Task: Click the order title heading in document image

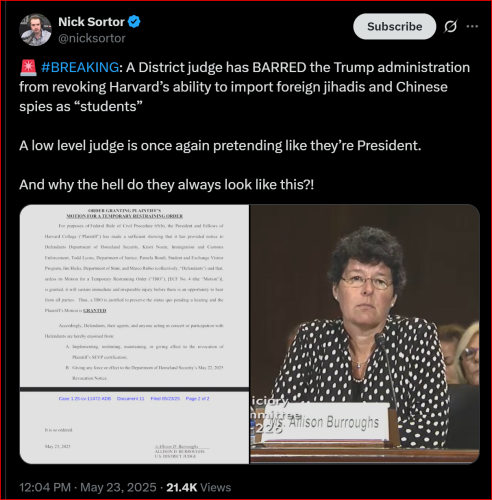Action: pyautogui.click(x=125, y=213)
